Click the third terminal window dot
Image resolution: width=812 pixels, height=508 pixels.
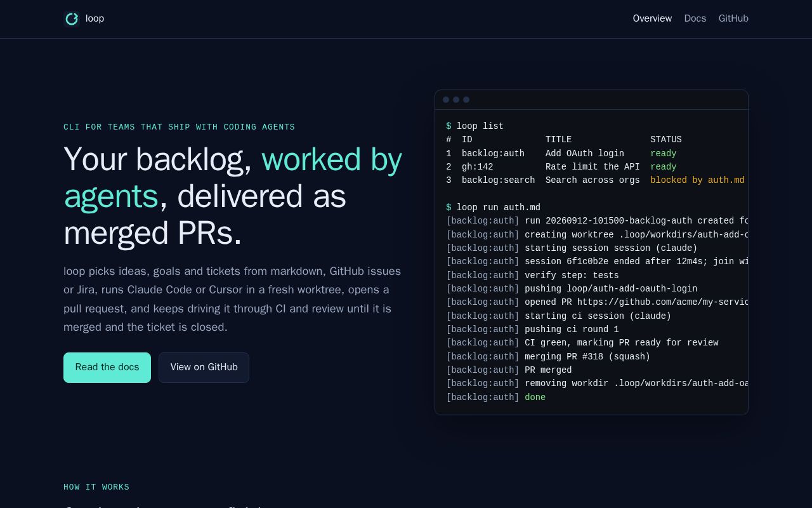(466, 100)
